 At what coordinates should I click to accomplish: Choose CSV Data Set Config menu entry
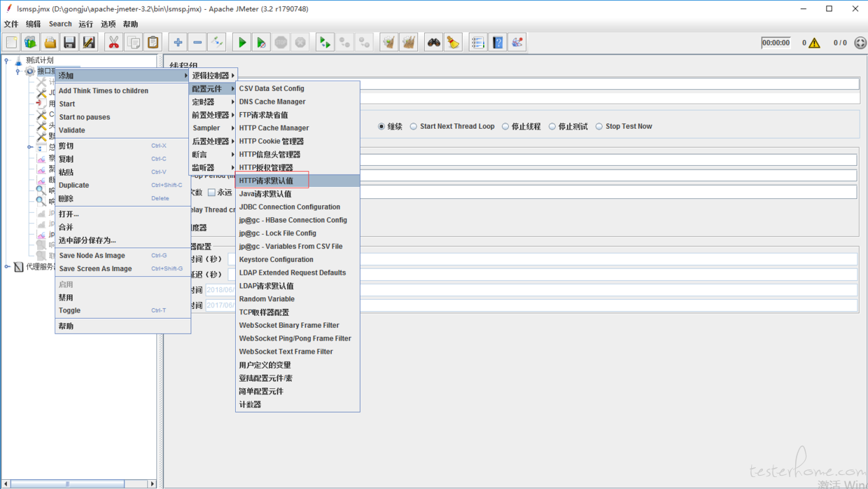click(298, 89)
